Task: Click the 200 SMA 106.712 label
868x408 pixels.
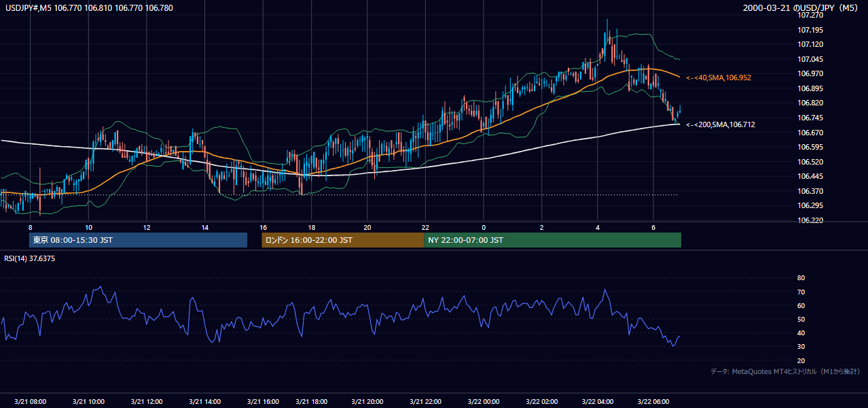Action: [720, 124]
